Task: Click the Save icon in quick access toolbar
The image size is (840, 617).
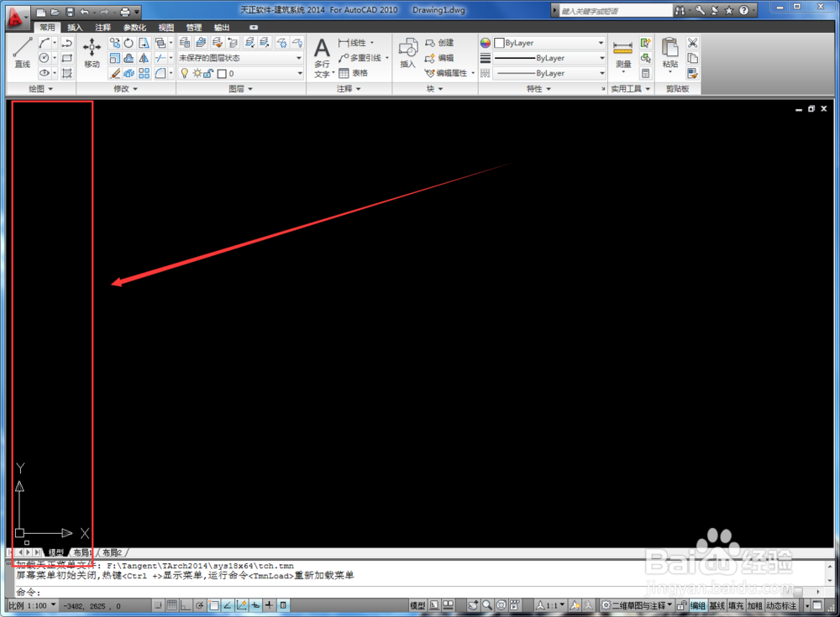Action: (70, 12)
